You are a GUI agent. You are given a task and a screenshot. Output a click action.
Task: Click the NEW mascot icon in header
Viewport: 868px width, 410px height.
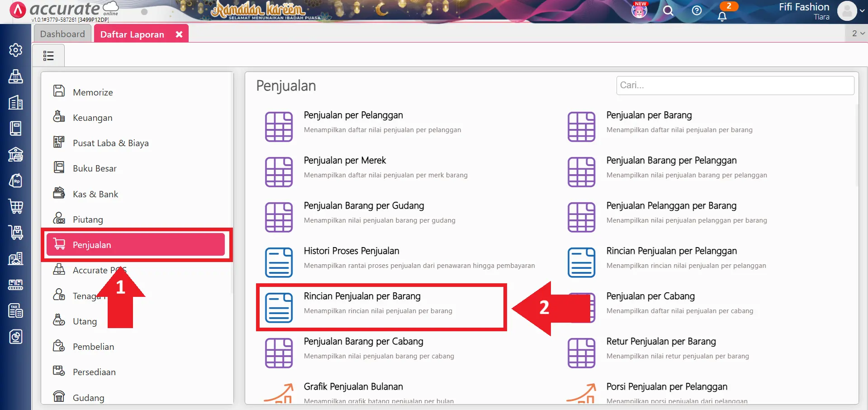(639, 10)
